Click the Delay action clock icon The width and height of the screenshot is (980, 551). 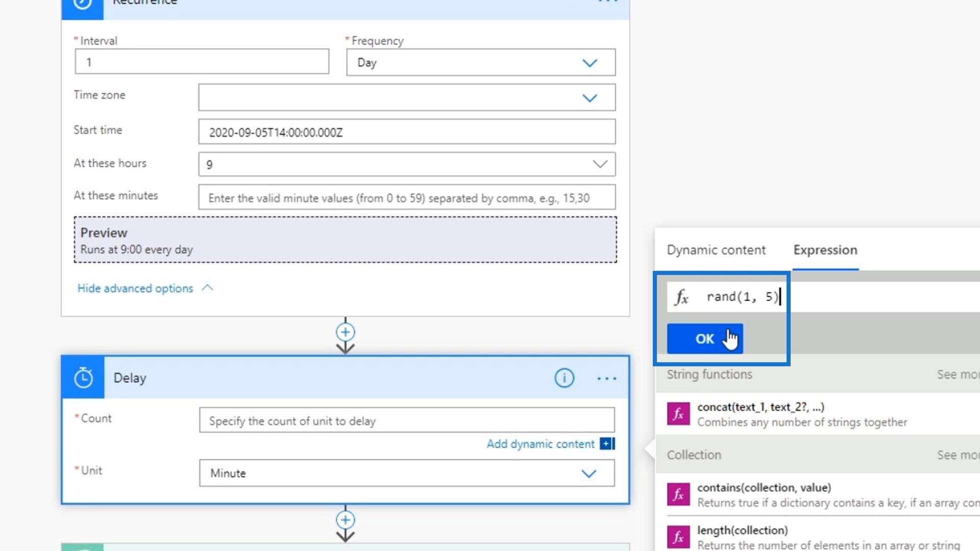pyautogui.click(x=83, y=378)
